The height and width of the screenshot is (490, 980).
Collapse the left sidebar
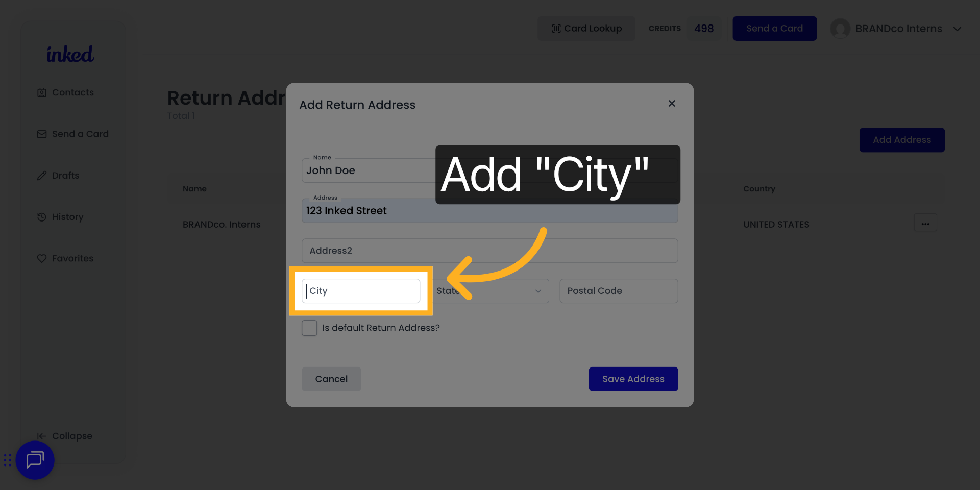pos(65,436)
